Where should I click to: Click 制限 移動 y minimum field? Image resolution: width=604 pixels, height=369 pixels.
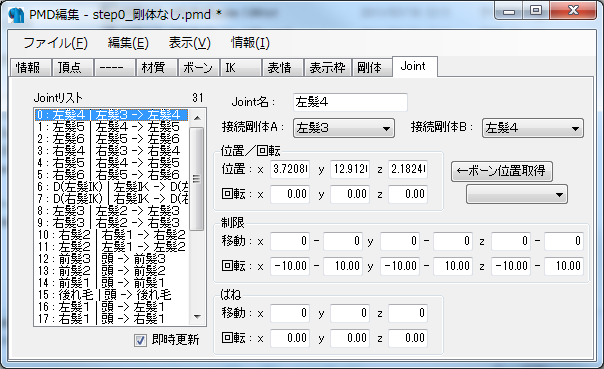tap(400, 242)
